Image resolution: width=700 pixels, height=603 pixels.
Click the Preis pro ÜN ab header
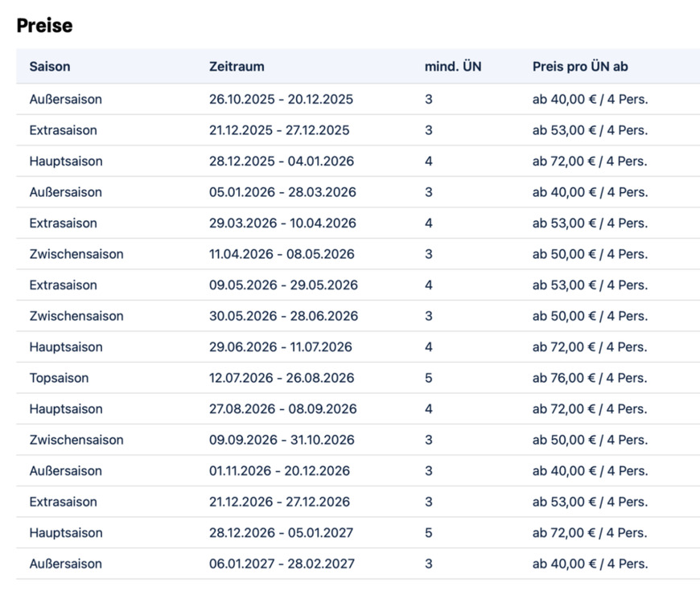pyautogui.click(x=580, y=67)
